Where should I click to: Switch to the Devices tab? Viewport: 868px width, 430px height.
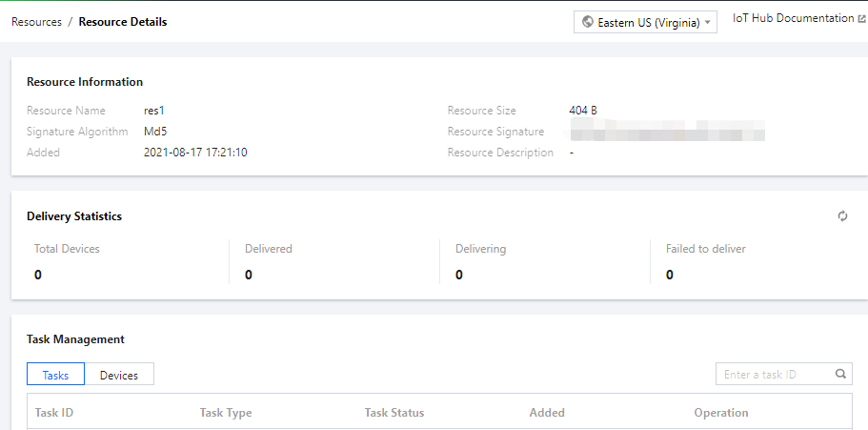tap(119, 375)
